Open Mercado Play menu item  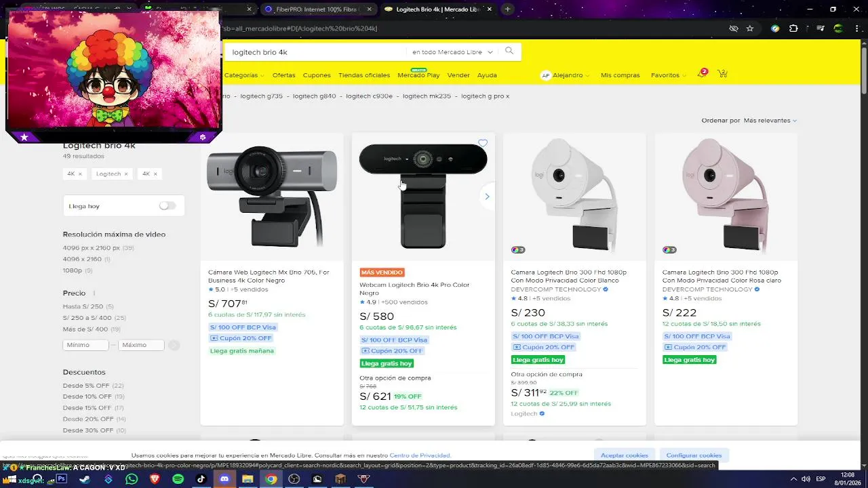tap(418, 75)
